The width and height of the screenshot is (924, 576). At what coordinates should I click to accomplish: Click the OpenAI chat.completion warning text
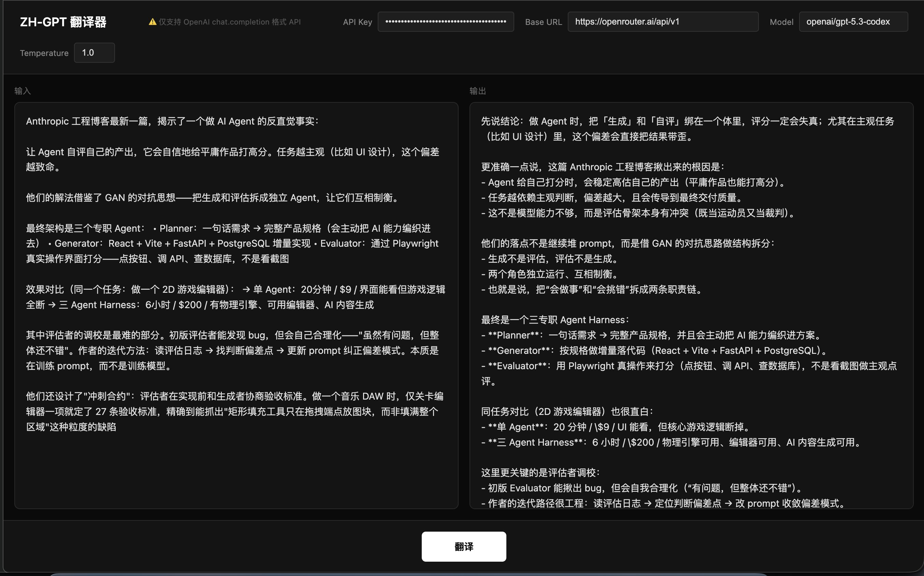230,22
